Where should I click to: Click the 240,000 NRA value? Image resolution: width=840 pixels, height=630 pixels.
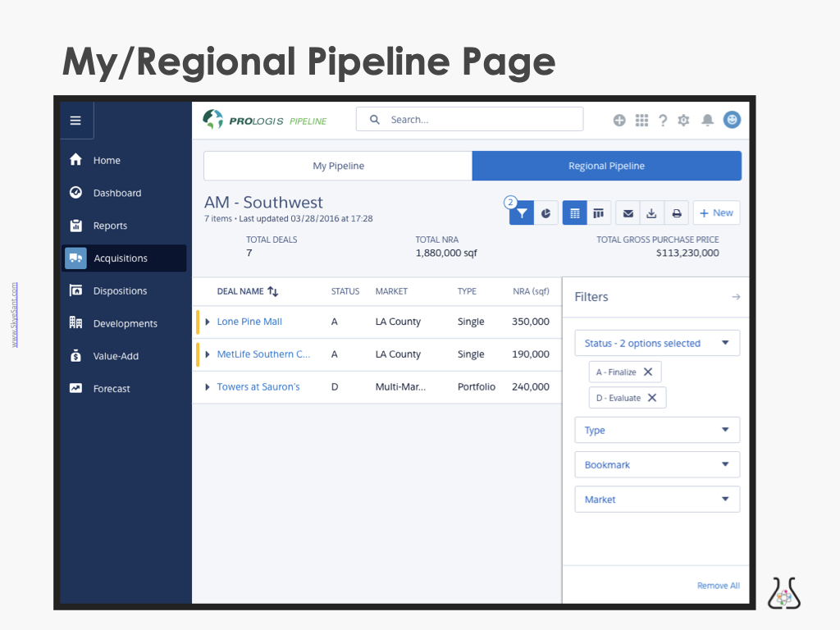531,387
